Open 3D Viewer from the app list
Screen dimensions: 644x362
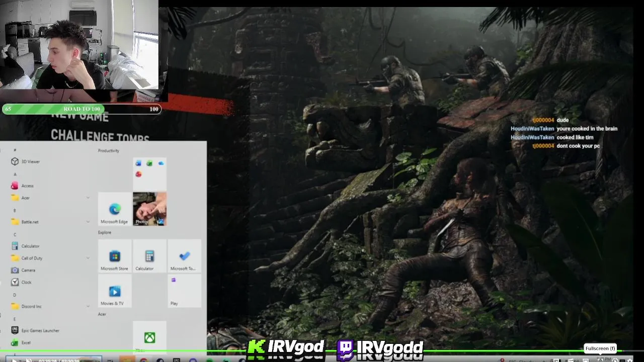click(x=30, y=161)
